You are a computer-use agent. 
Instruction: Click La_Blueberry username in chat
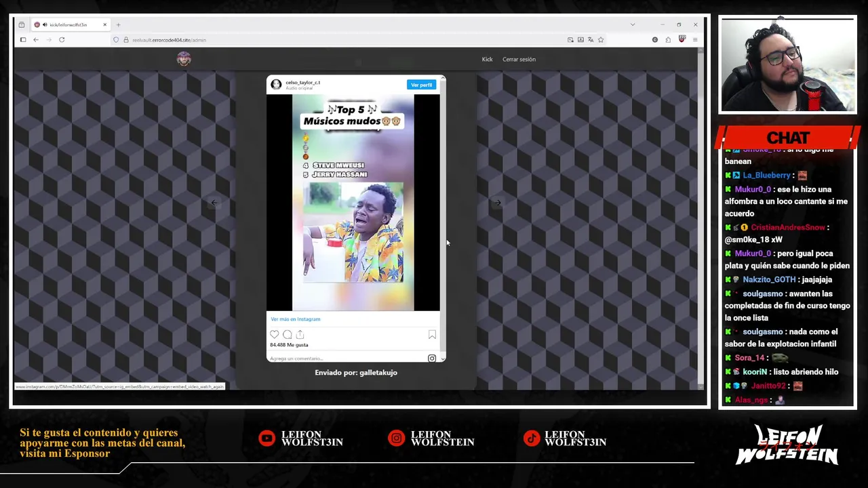pos(766,176)
